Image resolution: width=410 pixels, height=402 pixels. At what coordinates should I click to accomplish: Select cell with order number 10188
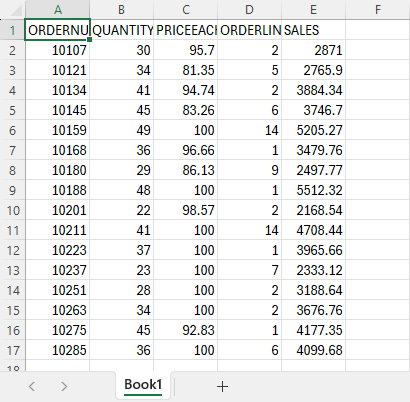pyautogui.click(x=58, y=190)
